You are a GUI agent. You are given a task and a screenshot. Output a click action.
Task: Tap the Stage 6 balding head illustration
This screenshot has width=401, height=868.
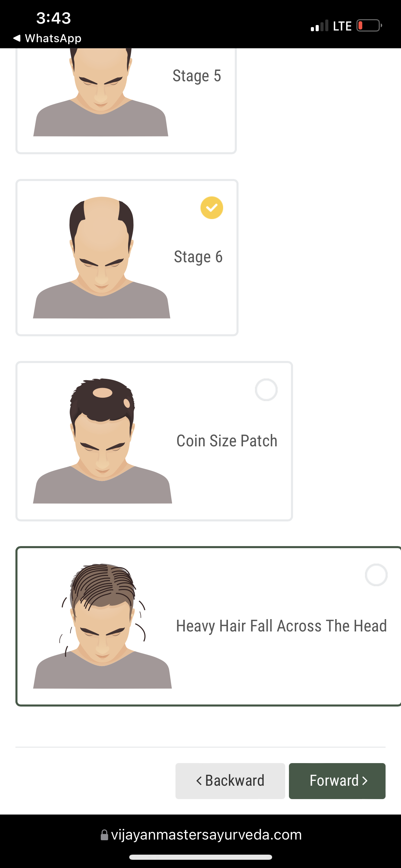click(x=101, y=257)
